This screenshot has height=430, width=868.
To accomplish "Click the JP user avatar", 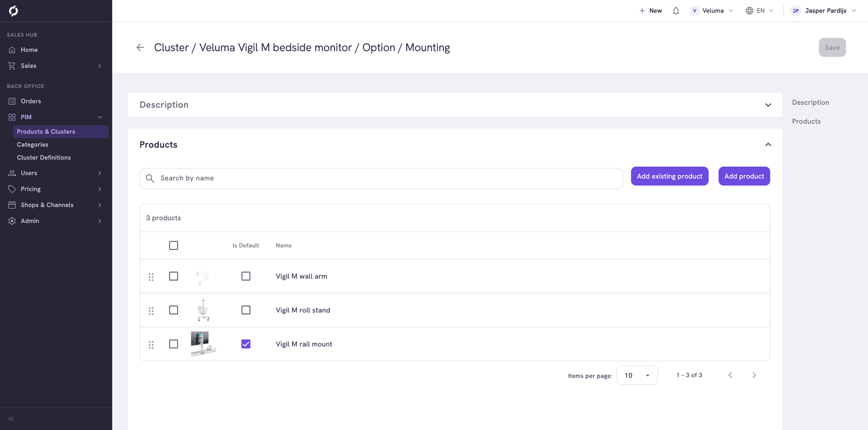I will point(796,10).
